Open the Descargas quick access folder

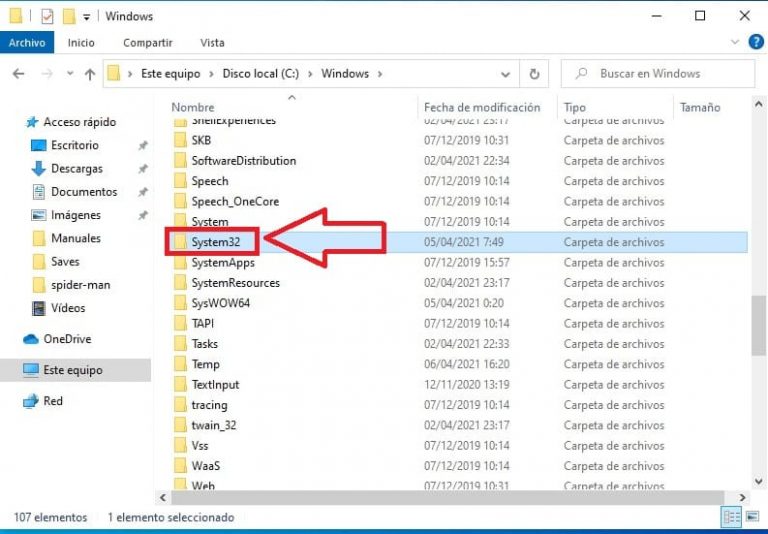tap(76, 168)
